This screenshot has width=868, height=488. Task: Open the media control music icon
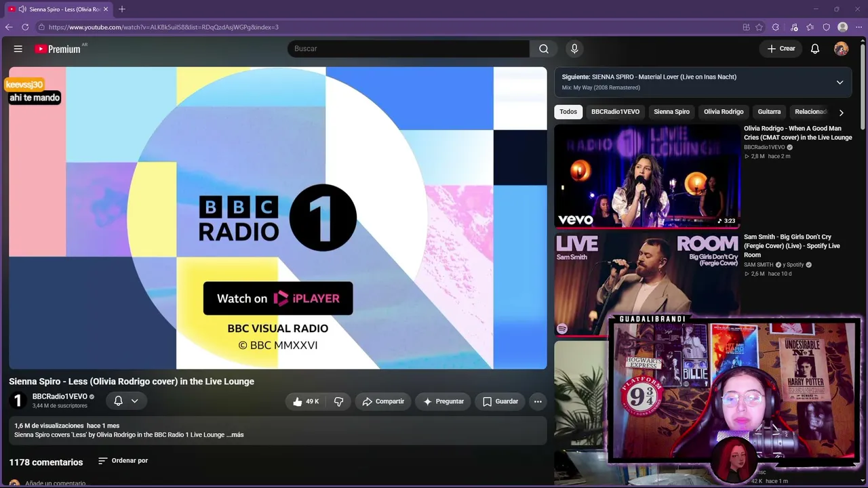[794, 27]
